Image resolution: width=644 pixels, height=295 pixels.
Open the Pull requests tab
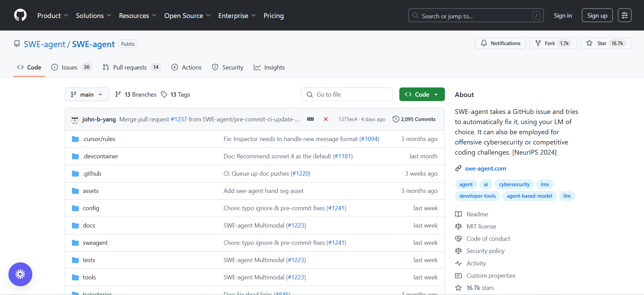(132, 67)
